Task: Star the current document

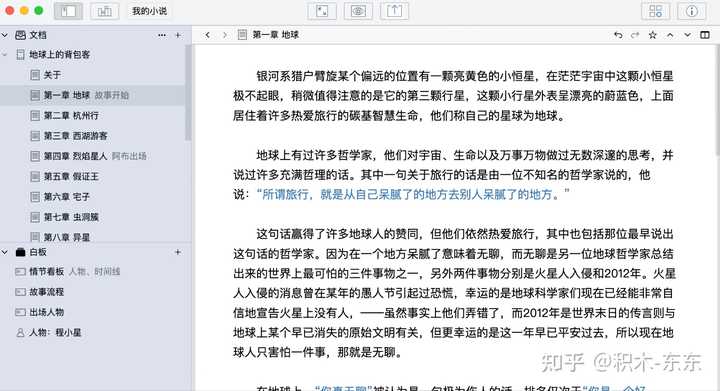Action: pos(652,35)
